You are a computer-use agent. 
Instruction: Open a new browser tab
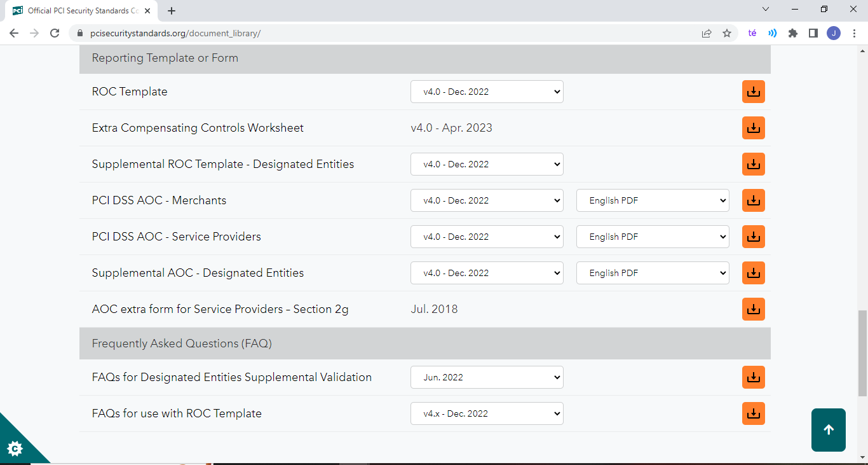[x=172, y=11]
